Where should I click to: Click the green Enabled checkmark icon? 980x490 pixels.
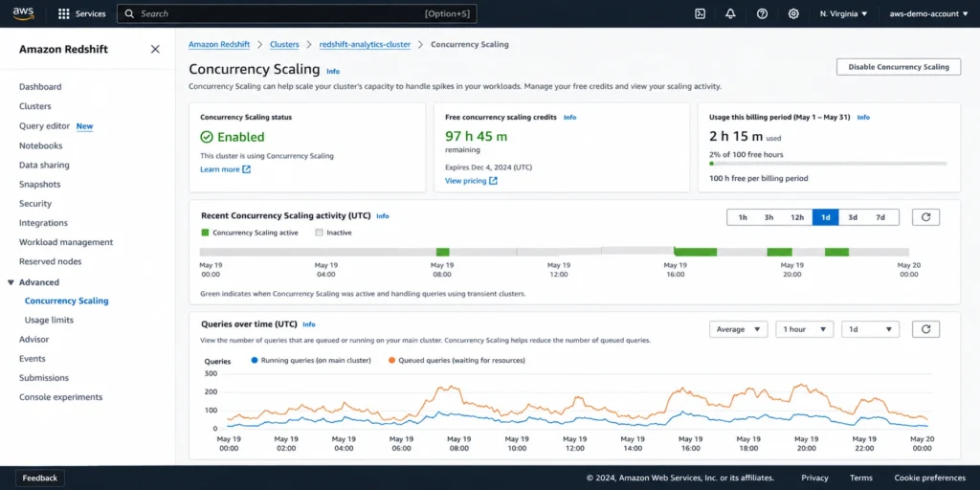[207, 137]
